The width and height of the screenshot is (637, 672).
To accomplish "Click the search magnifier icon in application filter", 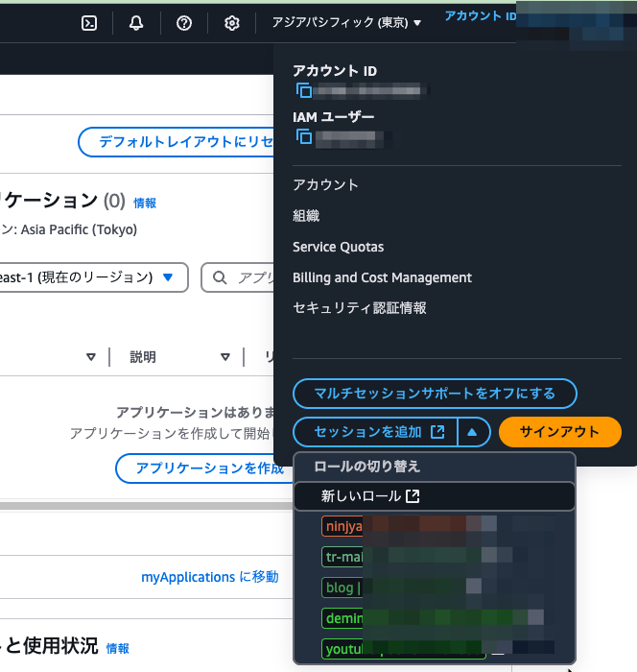I will (x=220, y=277).
